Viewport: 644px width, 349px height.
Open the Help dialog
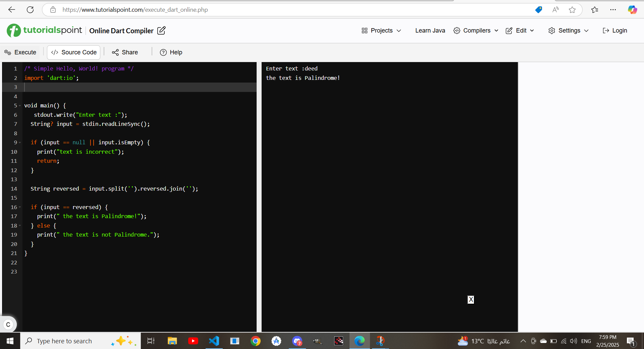pyautogui.click(x=171, y=52)
